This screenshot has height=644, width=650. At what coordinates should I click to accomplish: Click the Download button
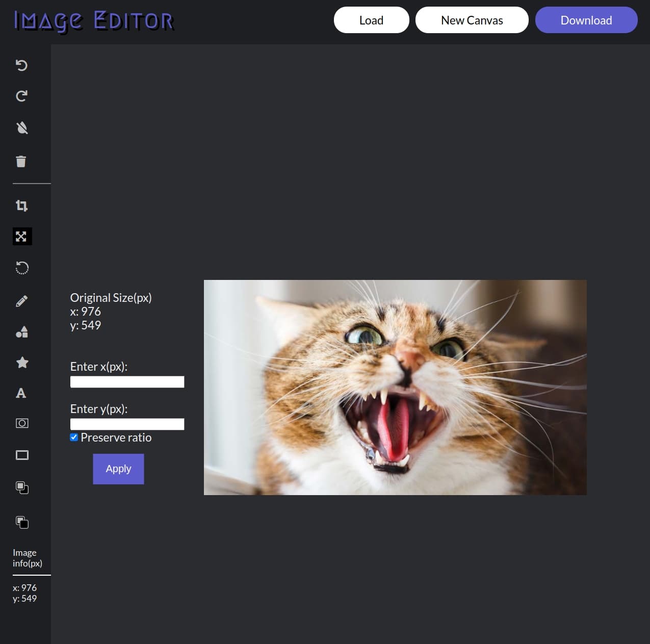(x=586, y=20)
